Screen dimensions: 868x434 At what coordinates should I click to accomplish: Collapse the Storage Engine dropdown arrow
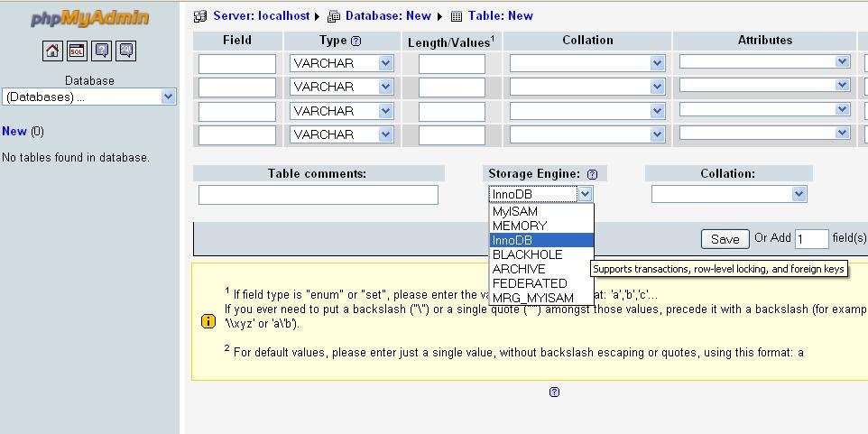(x=586, y=194)
